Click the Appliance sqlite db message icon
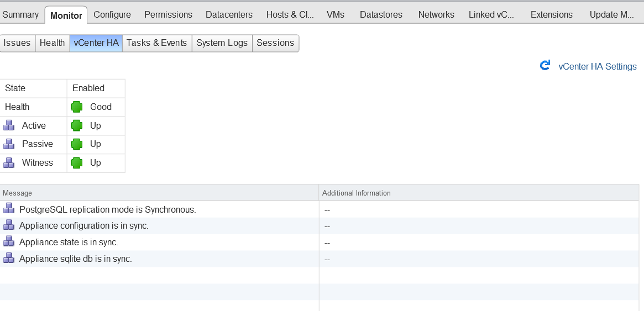 coord(9,258)
